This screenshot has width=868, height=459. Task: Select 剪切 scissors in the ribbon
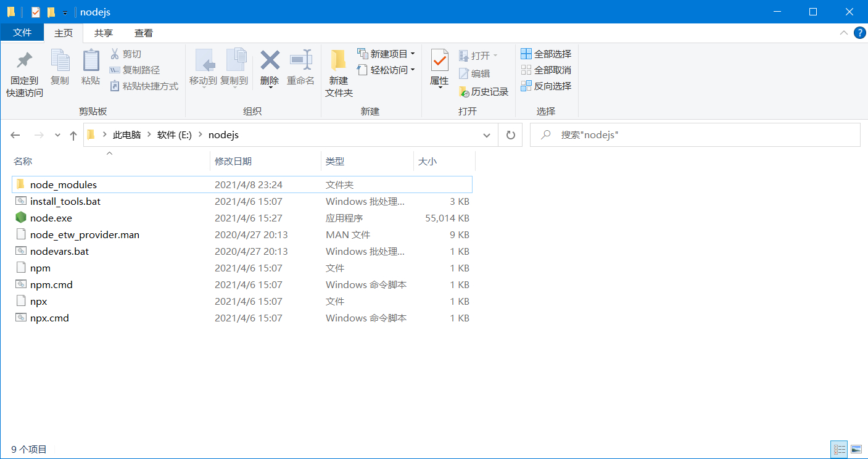tap(126, 54)
